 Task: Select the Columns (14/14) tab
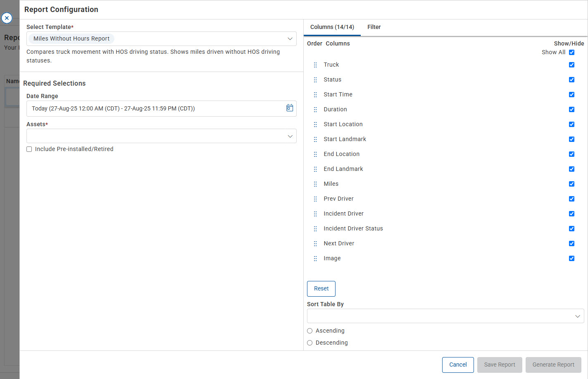pyautogui.click(x=332, y=27)
